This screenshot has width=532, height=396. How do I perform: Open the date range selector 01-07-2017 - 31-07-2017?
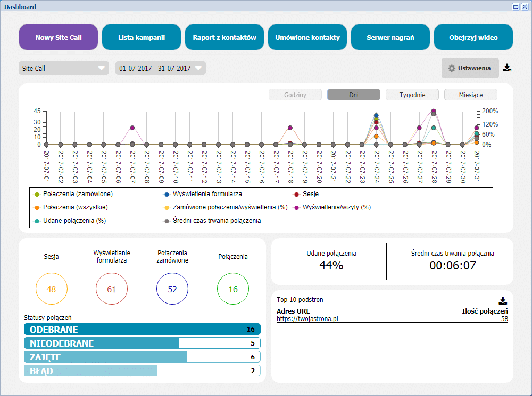pyautogui.click(x=159, y=68)
